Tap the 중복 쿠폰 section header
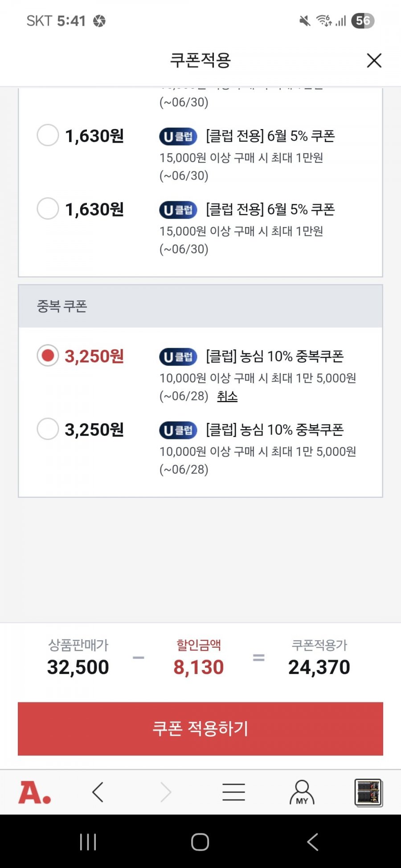 200,306
